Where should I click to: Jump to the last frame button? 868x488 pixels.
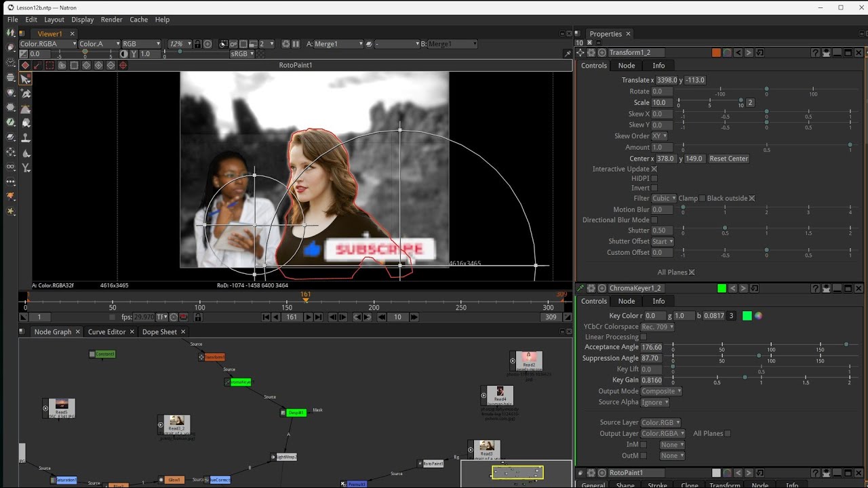318,317
